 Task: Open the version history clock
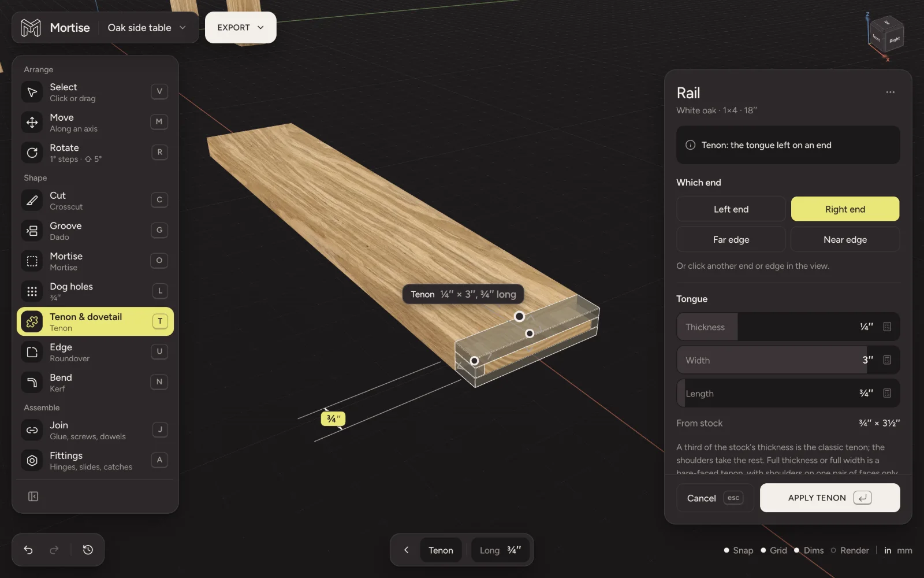[88, 550]
